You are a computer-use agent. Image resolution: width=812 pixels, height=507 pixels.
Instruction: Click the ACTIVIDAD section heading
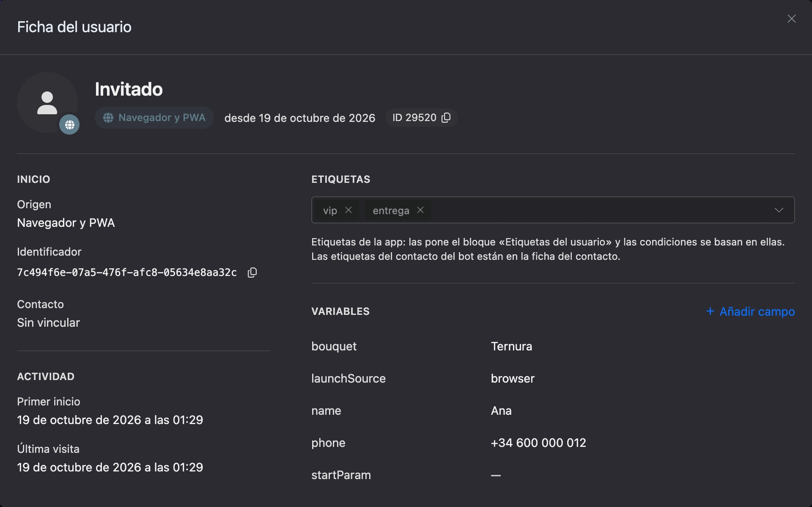46,377
